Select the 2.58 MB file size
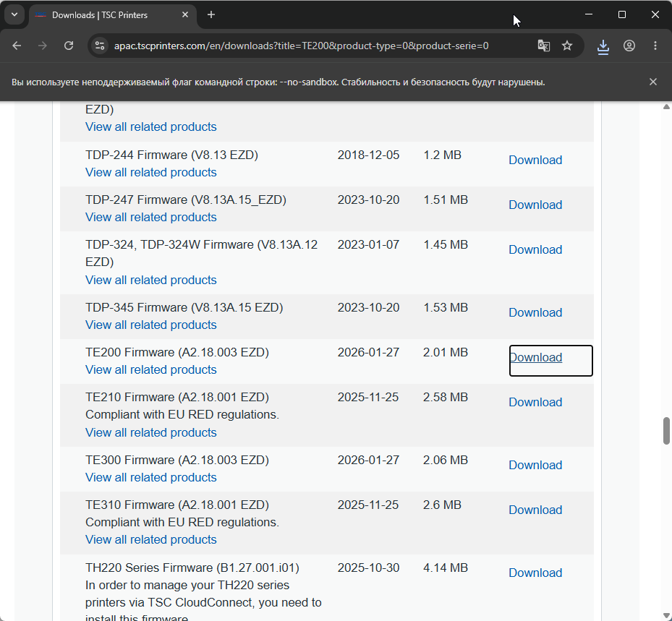This screenshot has height=621, width=672. (446, 397)
